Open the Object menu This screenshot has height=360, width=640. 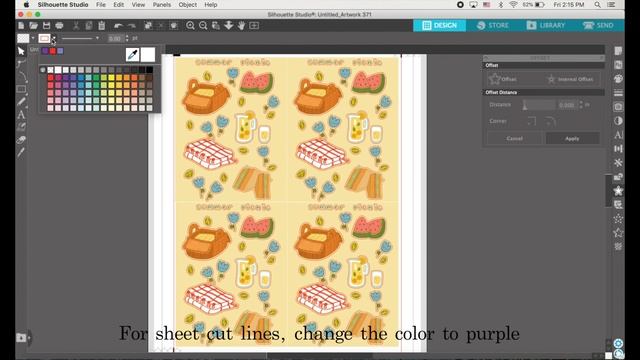(188, 5)
